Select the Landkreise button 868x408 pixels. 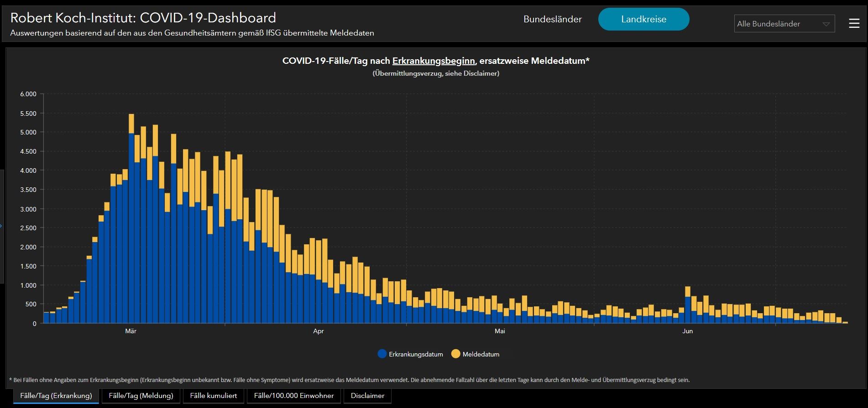tap(643, 19)
